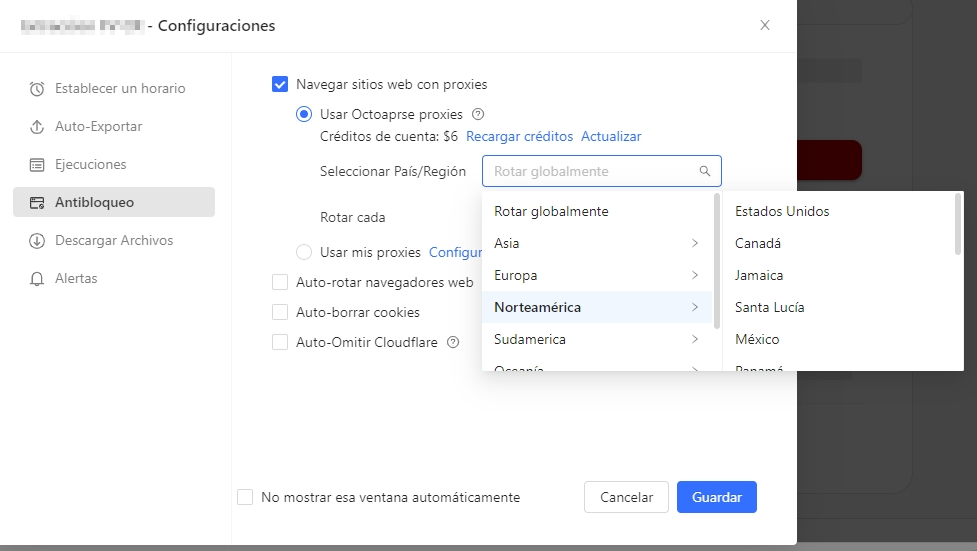Select Usar Octoaprse proxies radio button

click(303, 114)
